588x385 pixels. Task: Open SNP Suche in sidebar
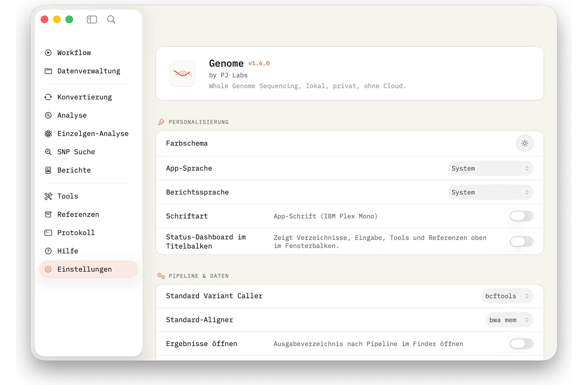(x=88, y=152)
